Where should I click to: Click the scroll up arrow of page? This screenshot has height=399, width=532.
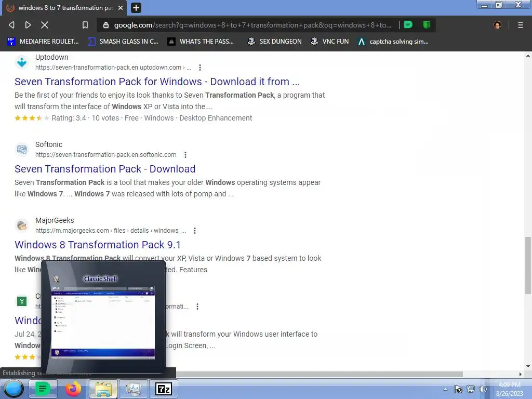(528, 55)
